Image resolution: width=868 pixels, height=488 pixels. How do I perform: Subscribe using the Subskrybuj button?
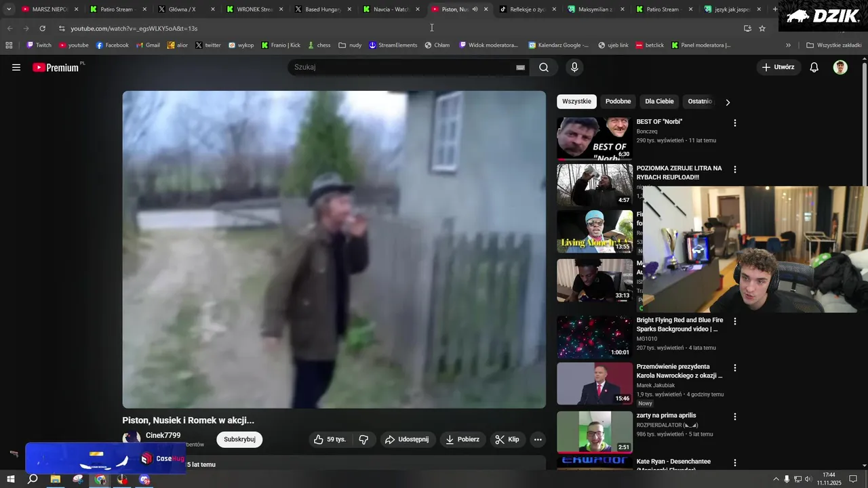tap(239, 439)
